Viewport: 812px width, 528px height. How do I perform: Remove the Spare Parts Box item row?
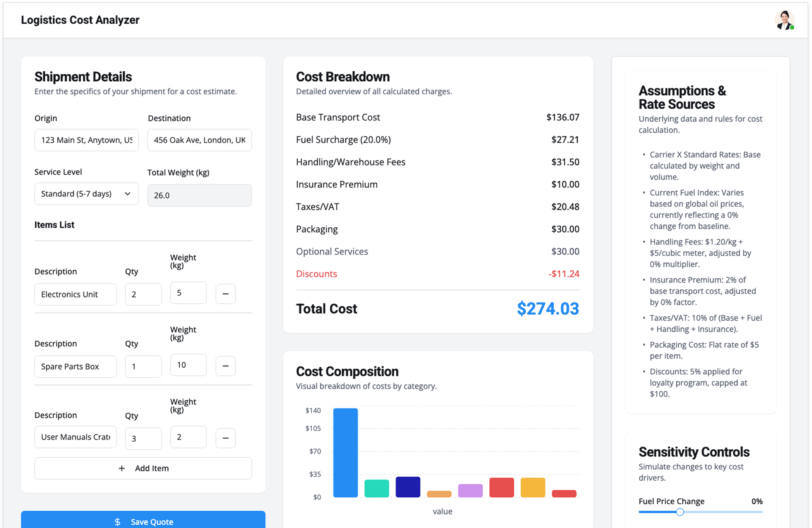point(225,366)
